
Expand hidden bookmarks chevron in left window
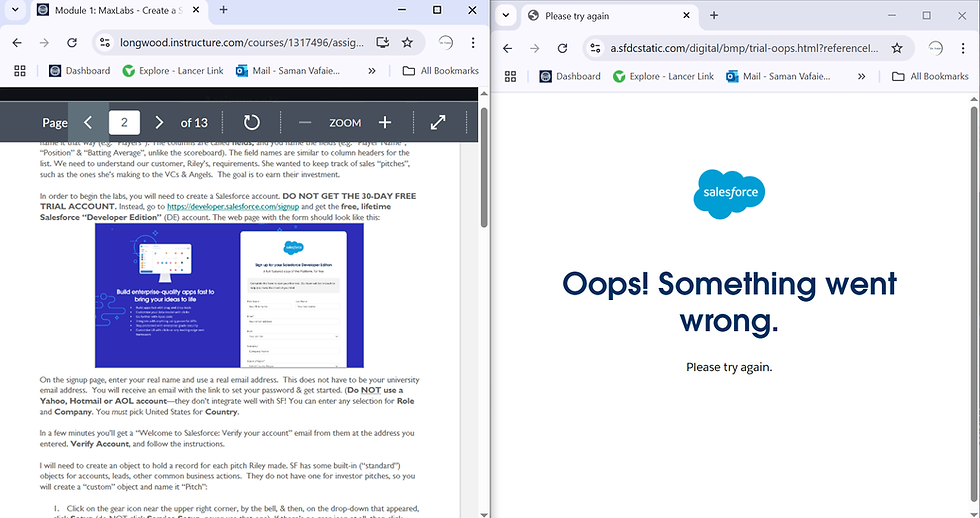click(372, 71)
